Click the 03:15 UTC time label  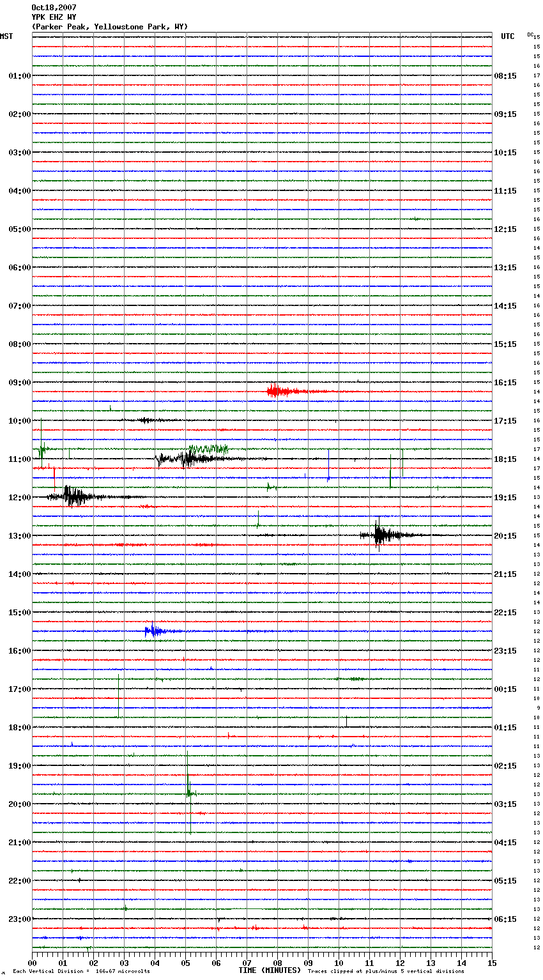click(505, 804)
